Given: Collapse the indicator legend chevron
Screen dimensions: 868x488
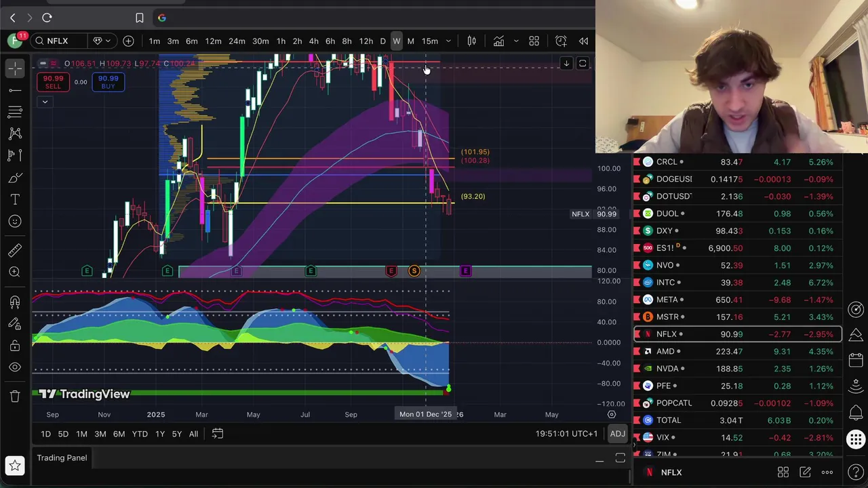Looking at the screenshot, I should 45,102.
